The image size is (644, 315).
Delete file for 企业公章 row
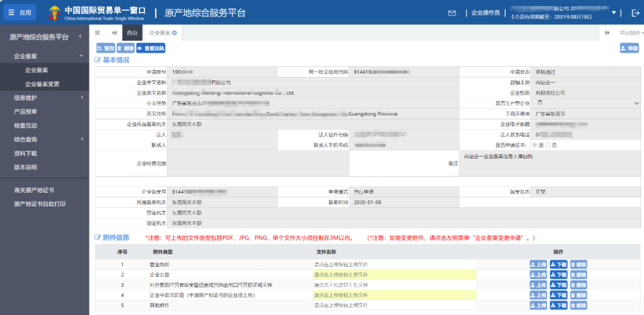[578, 275]
